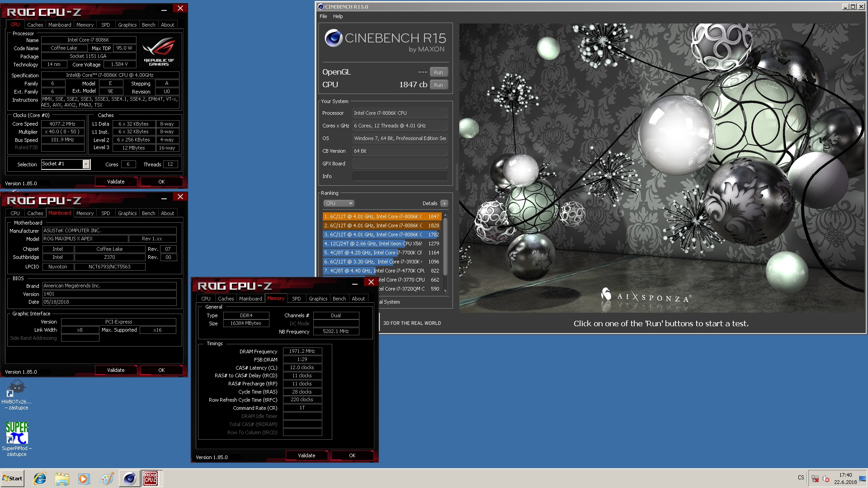Viewport: 868px width, 488px height.
Task: Launch Internet Explorer from taskbar
Action: [40, 479]
